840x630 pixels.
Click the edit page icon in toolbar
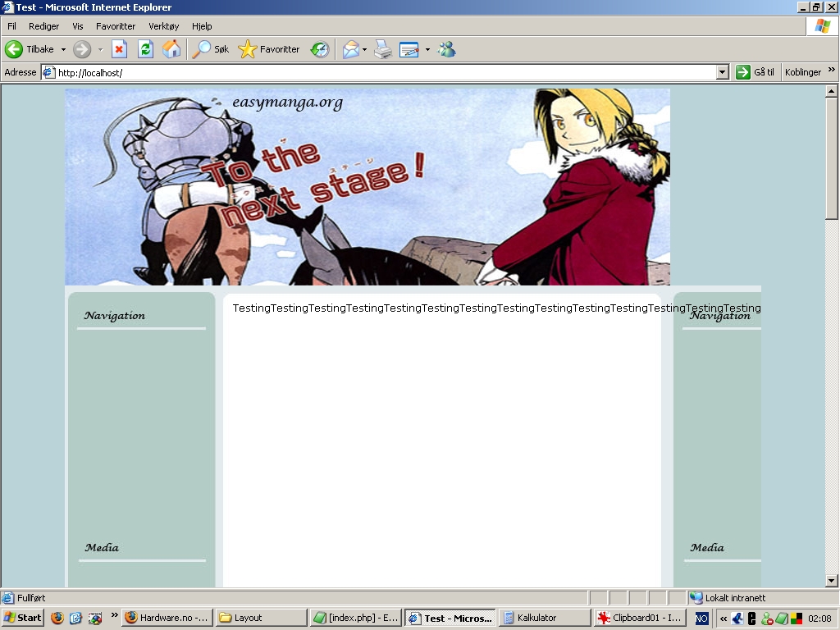pyautogui.click(x=409, y=49)
